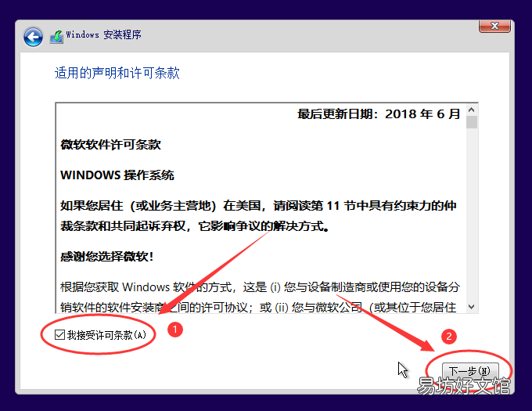Click the line 感谢您选择微软!
Image resolution: width=532 pixels, height=411 pixels.
107,257
